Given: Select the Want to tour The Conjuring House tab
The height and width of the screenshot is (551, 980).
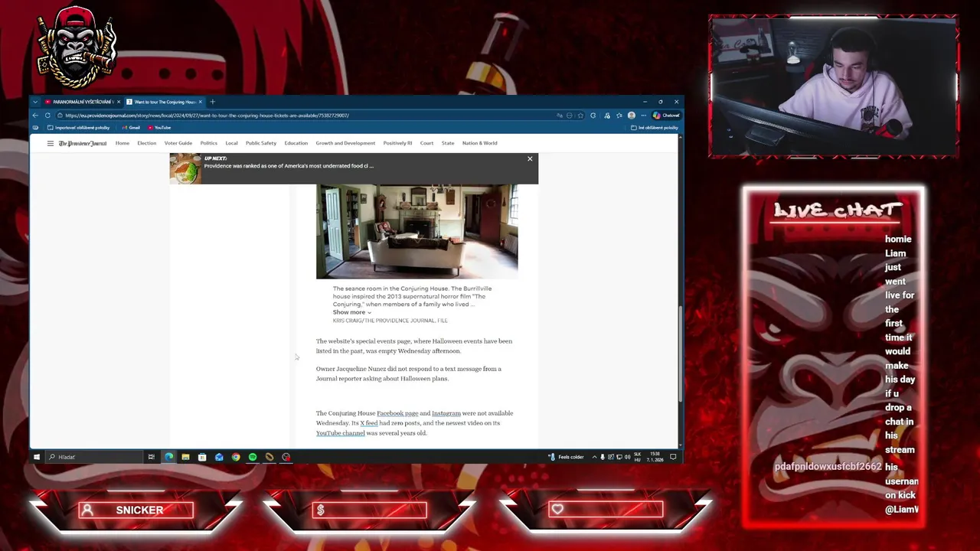Looking at the screenshot, I should 164,102.
